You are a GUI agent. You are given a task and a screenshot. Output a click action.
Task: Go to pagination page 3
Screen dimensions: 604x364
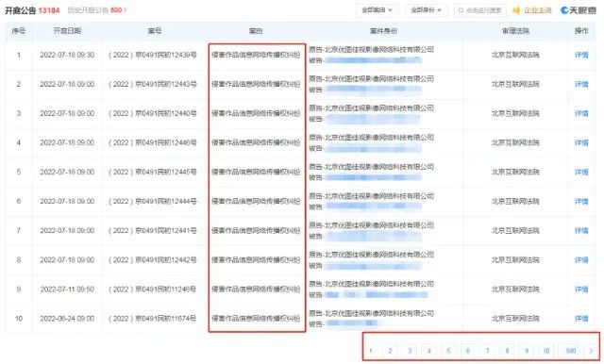point(410,351)
